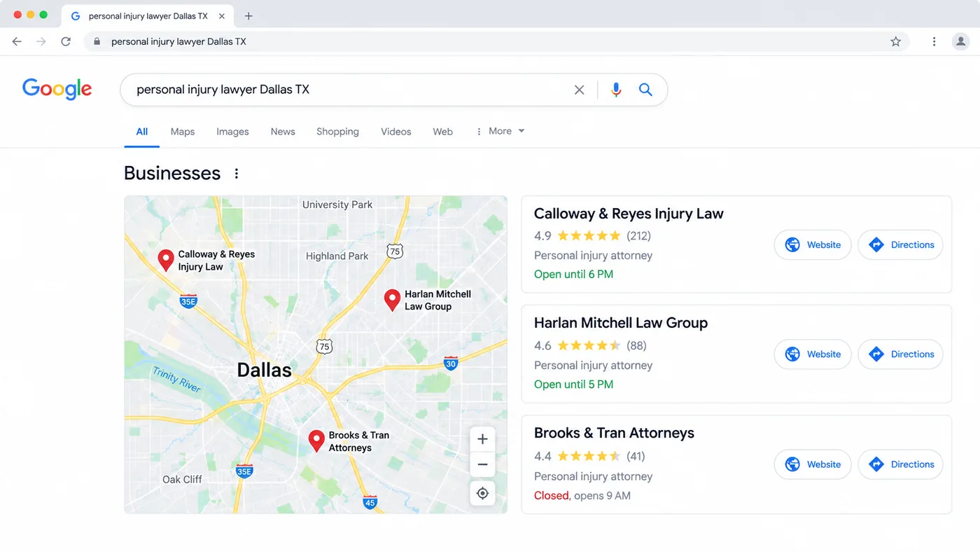Screen dimensions: 980x552
Task: Click the browser back arrow
Action: tap(17, 41)
